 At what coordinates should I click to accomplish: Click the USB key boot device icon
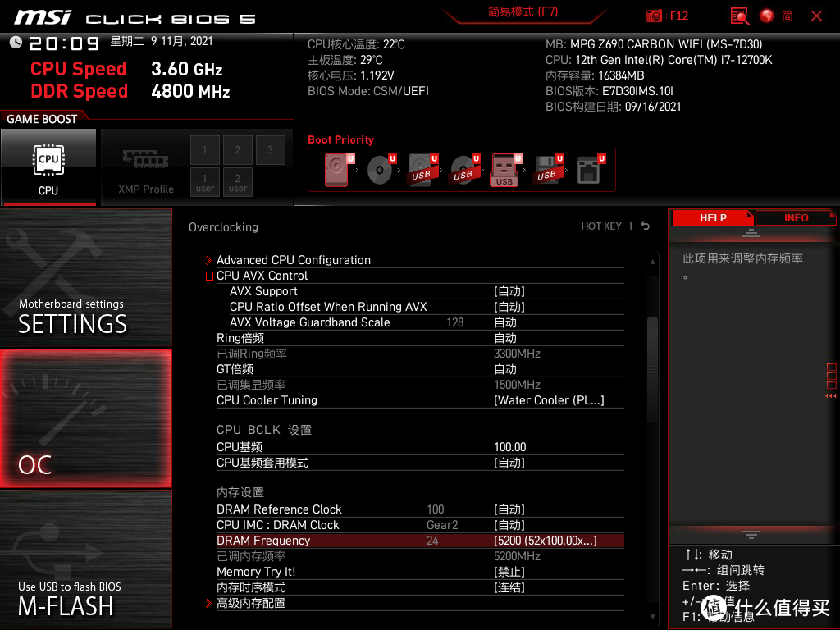pyautogui.click(x=504, y=171)
